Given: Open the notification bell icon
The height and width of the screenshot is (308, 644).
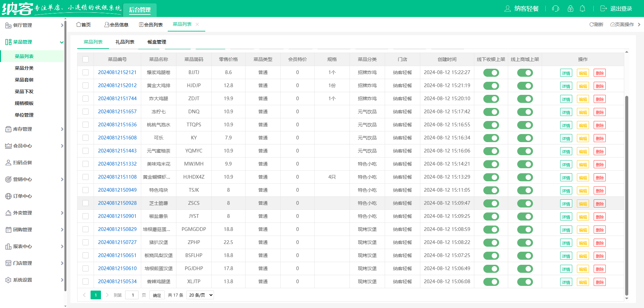Looking at the screenshot, I should (583, 9).
